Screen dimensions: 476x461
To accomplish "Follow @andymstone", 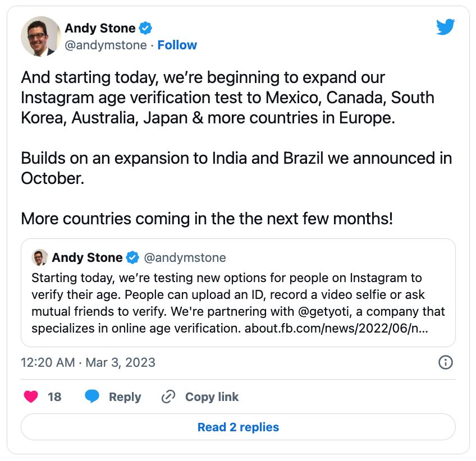I will (177, 45).
